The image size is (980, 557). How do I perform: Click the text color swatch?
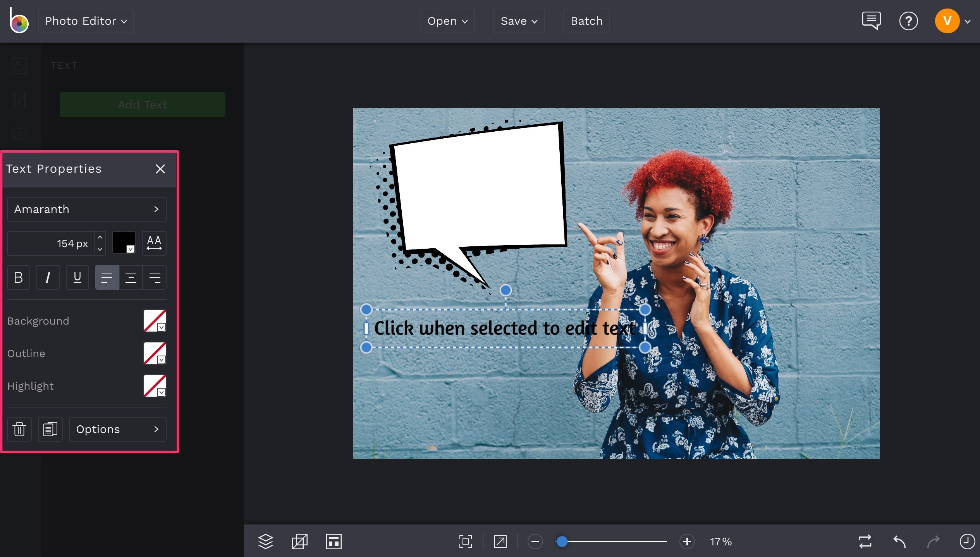click(124, 243)
